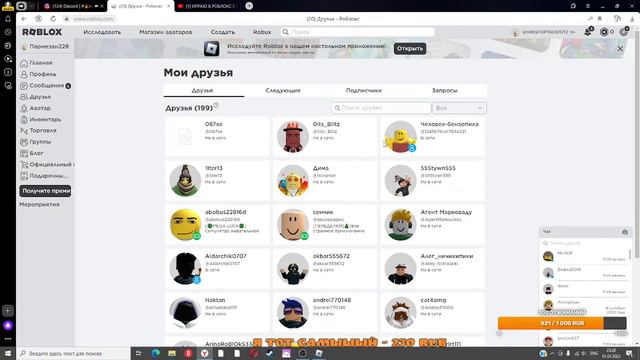This screenshot has width=640, height=360.
Task: Open File Explorer from the taskbar
Action: click(172, 353)
